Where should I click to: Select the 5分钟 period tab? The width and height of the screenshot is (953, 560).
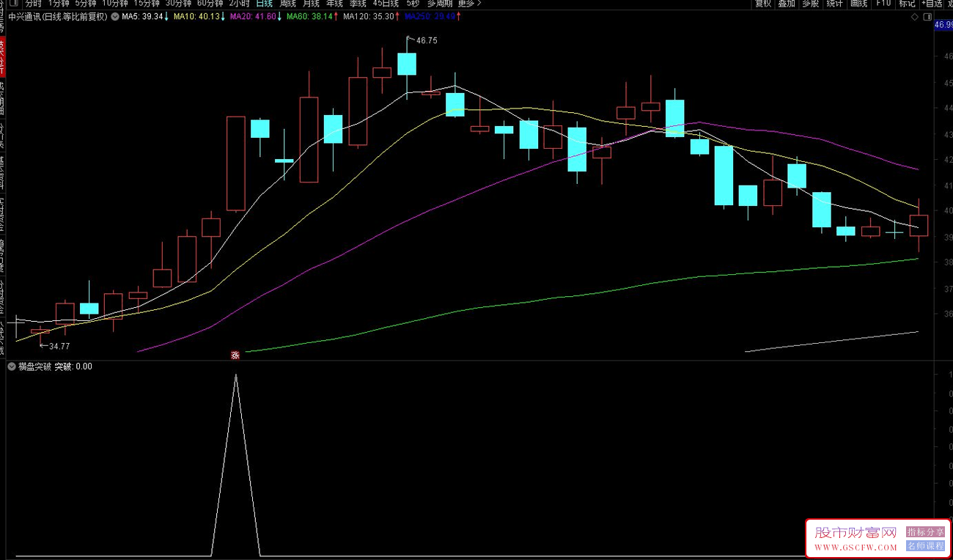(x=86, y=4)
